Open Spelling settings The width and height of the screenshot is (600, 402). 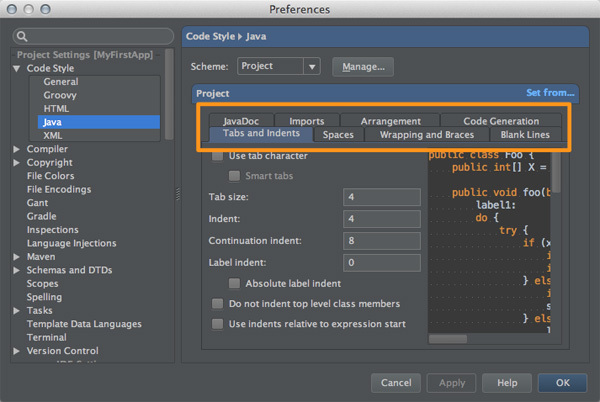click(44, 297)
